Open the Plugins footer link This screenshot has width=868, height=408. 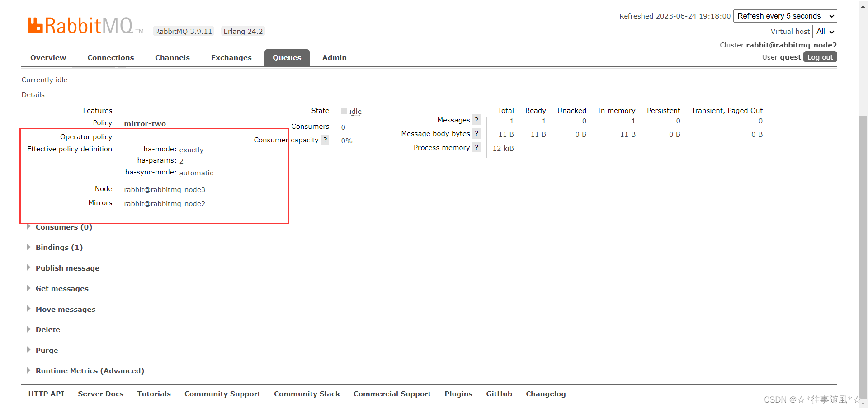(x=458, y=394)
